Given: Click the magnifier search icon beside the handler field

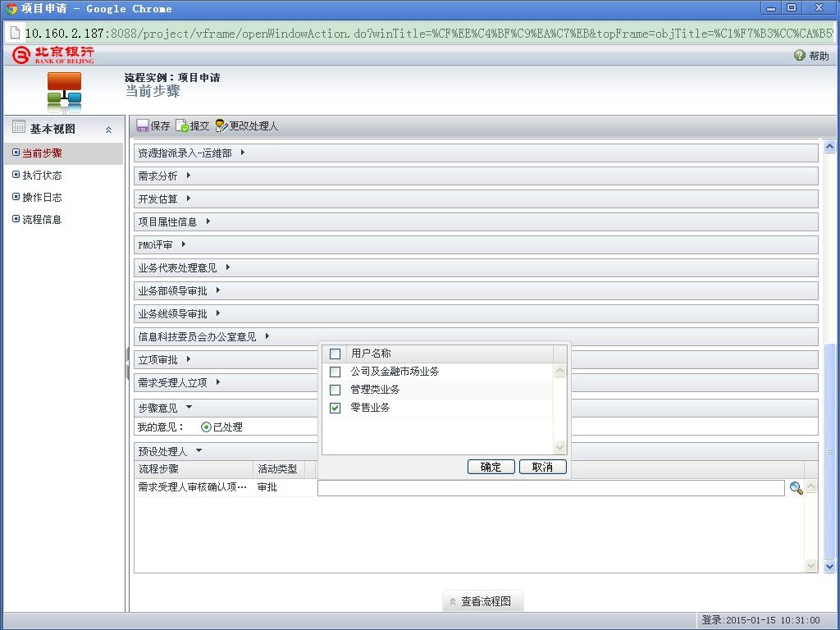Looking at the screenshot, I should coord(796,487).
